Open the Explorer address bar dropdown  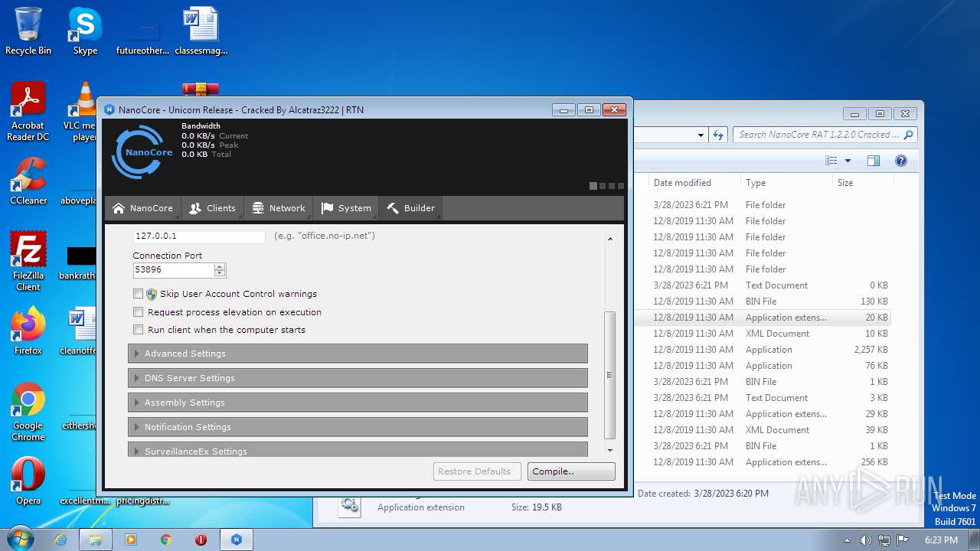coord(701,135)
